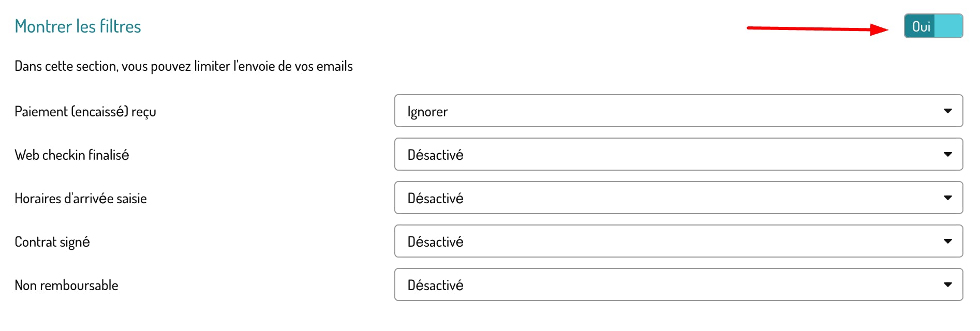The width and height of the screenshot is (980, 331).
Task: Click the 'Contrat signé' label
Action: (52, 242)
